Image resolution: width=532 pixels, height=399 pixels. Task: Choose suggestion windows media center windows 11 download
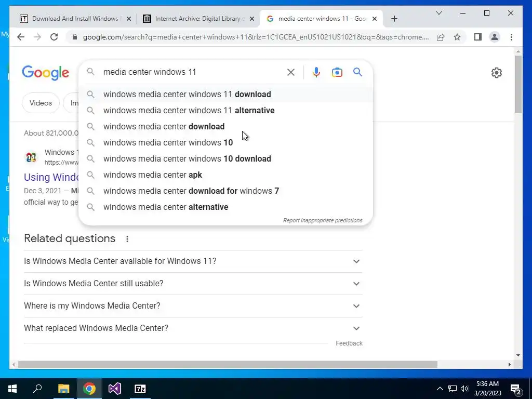[x=225, y=95]
